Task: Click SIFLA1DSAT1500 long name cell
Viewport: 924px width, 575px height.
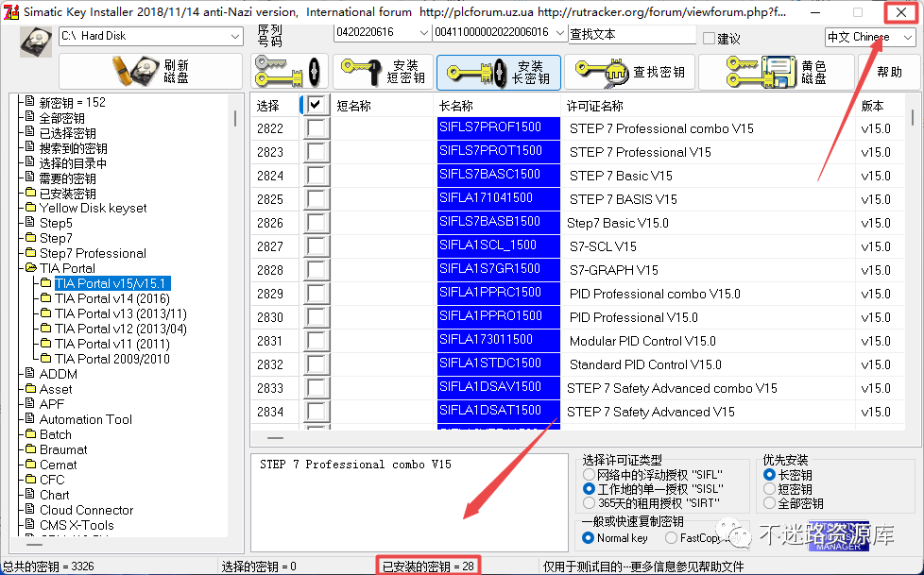Action: 499,412
